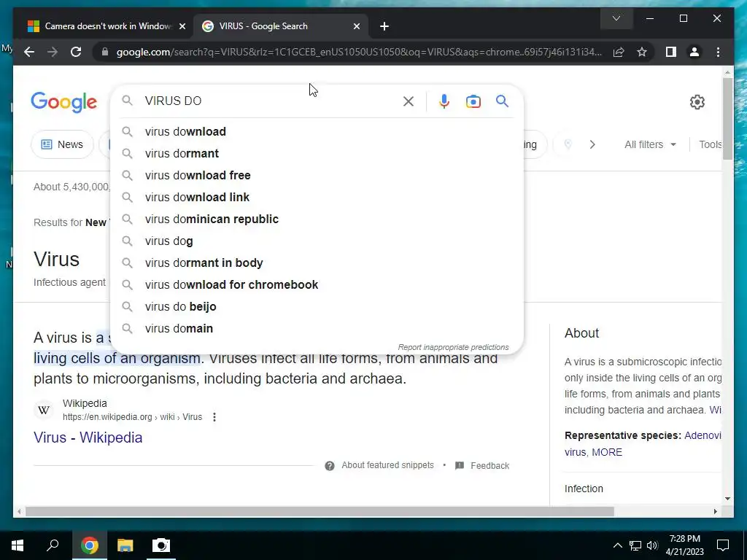Screen dimensions: 747x560
Task: Open Google Lens image search camera icon
Action: (x=473, y=101)
